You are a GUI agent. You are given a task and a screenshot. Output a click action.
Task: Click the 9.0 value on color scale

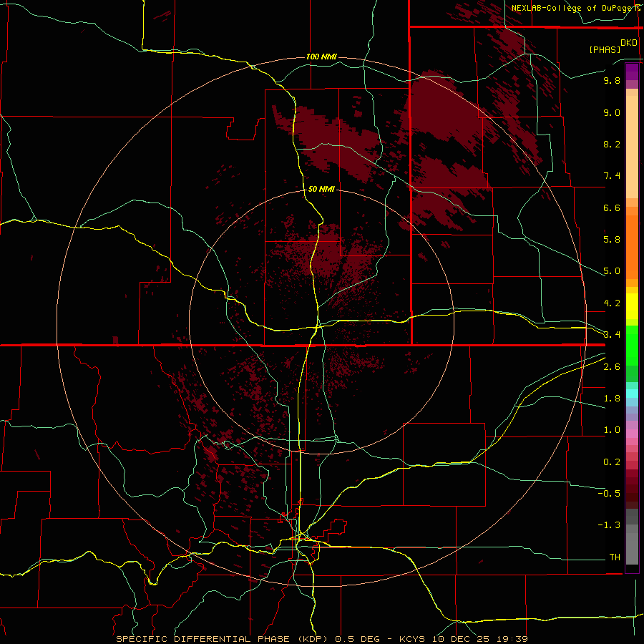[612, 112]
